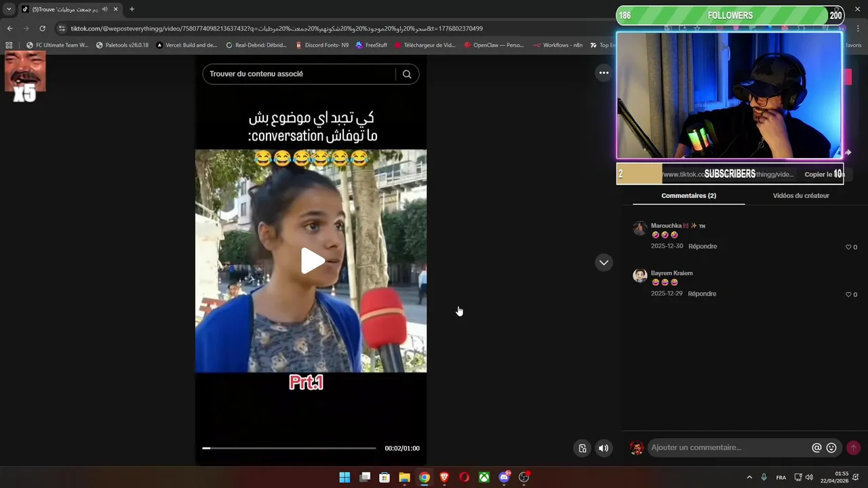The height and width of the screenshot is (488, 868).
Task: Open Workflows - n8n bookmark
Action: point(557,45)
